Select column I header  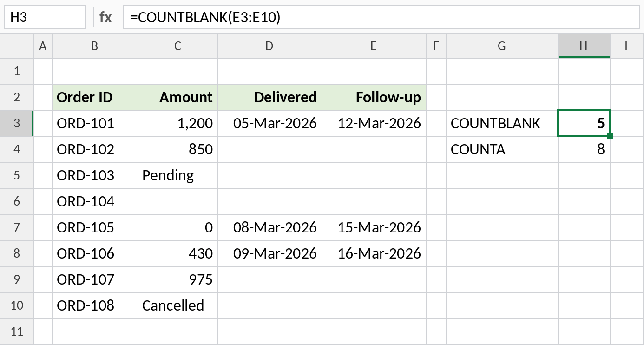[627, 46]
